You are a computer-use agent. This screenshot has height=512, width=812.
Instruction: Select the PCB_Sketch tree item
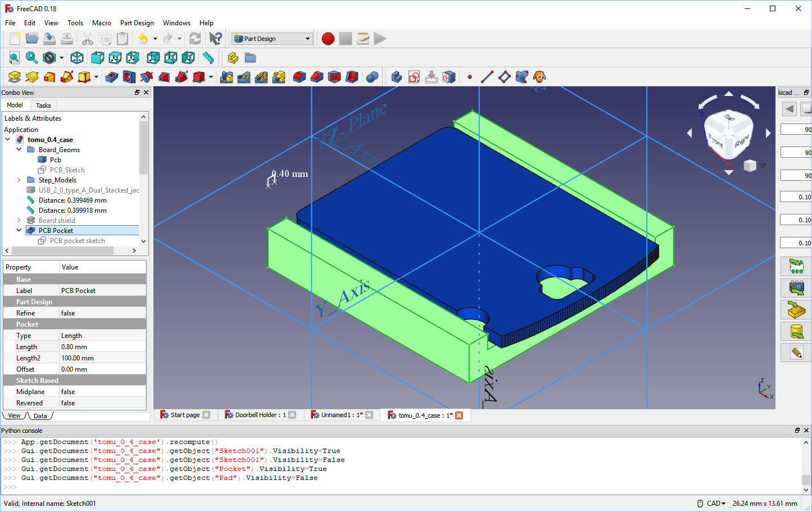tap(67, 170)
